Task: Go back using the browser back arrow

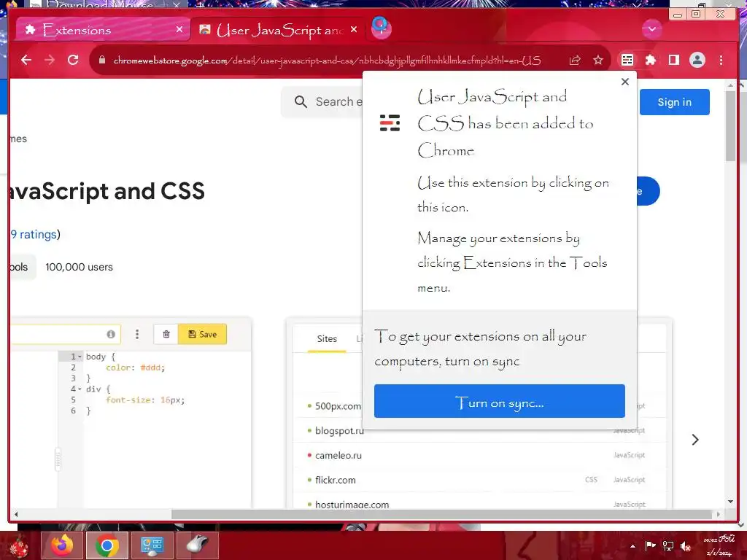Action: (x=26, y=60)
